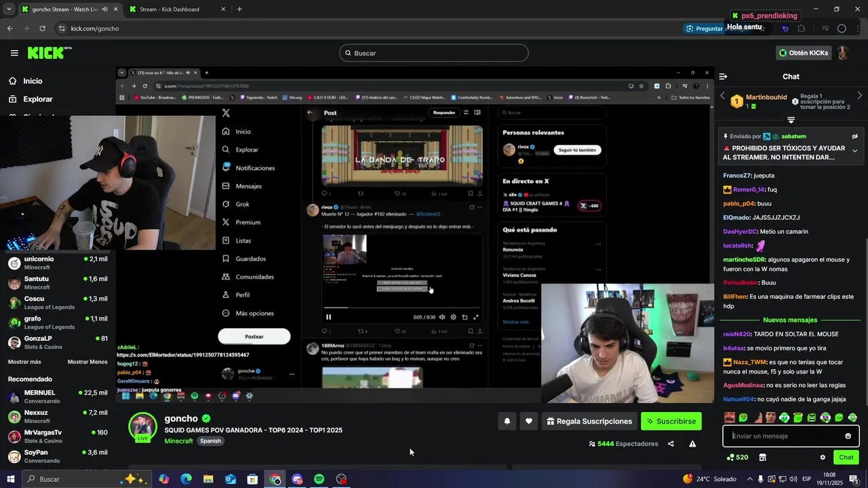This screenshot has height=488, width=868.
Task: Open GonzaLP channel in sidebar
Action: (58, 342)
